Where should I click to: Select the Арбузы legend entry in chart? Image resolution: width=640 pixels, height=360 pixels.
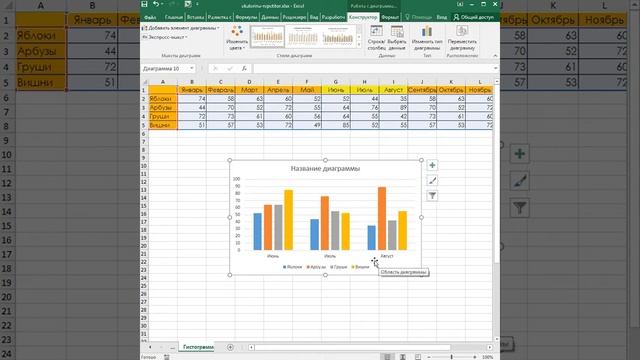(x=316, y=267)
